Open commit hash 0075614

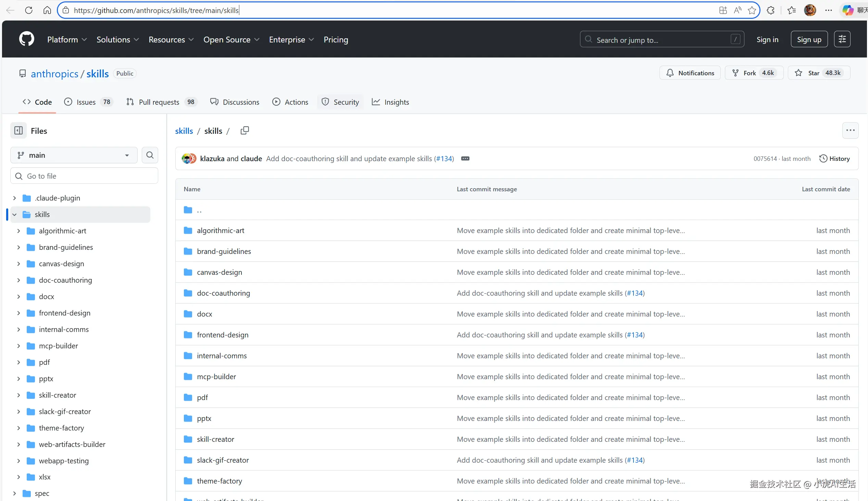point(765,159)
